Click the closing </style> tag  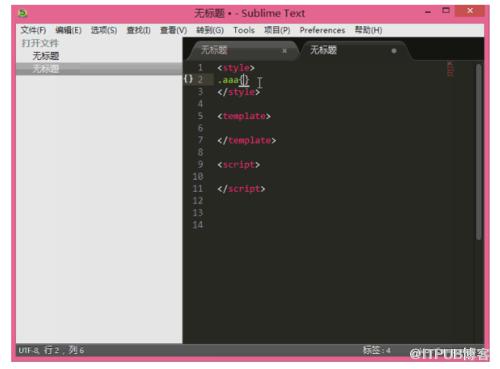239,92
